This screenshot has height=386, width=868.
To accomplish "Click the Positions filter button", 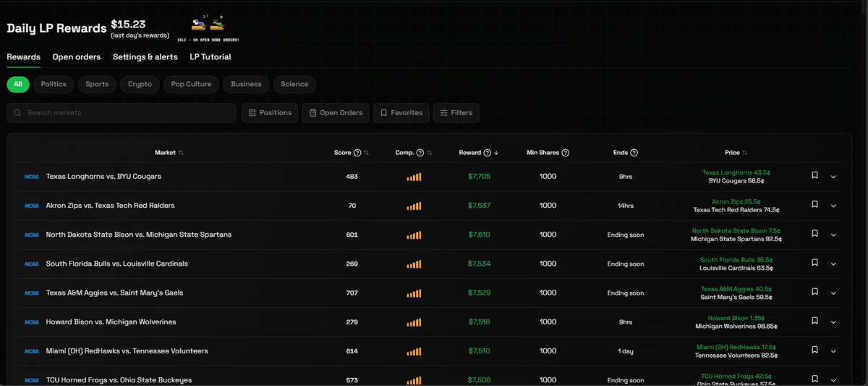I will point(270,112).
